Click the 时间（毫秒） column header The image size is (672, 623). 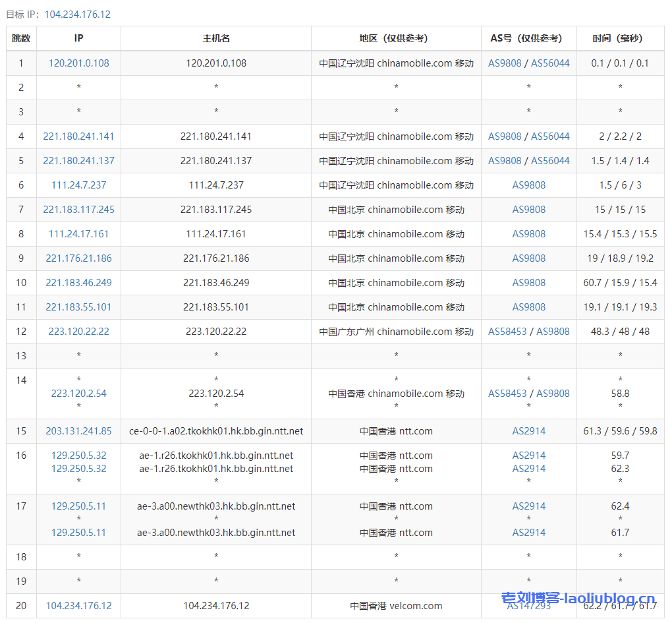(620, 38)
